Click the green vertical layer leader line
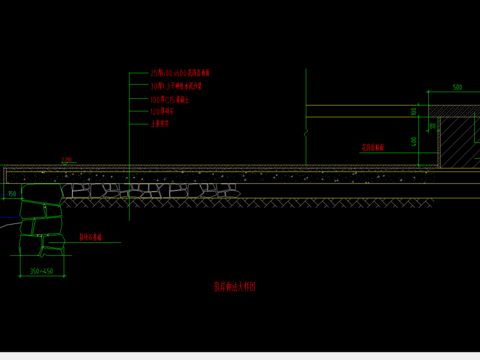 [129, 146]
